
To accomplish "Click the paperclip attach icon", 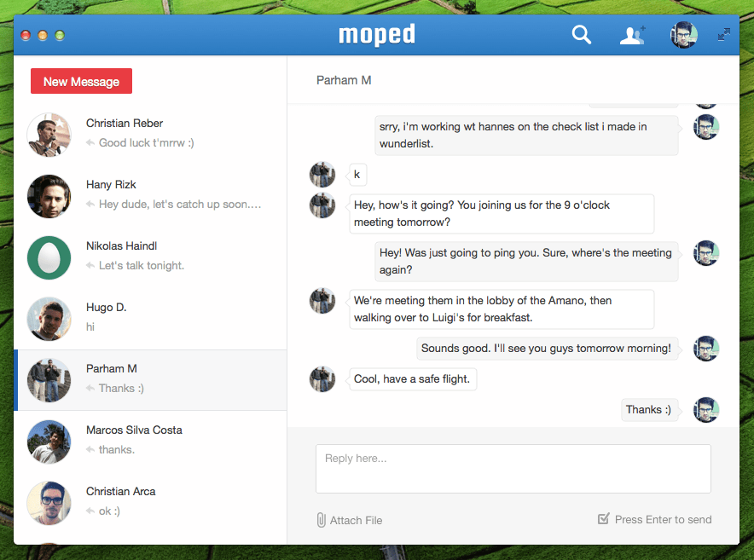I will tap(321, 520).
